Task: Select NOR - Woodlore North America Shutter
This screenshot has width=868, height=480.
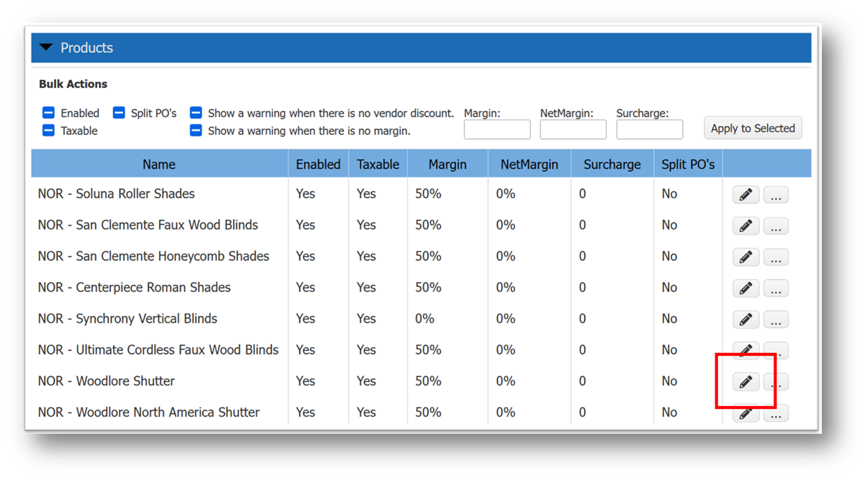Action: point(148,413)
